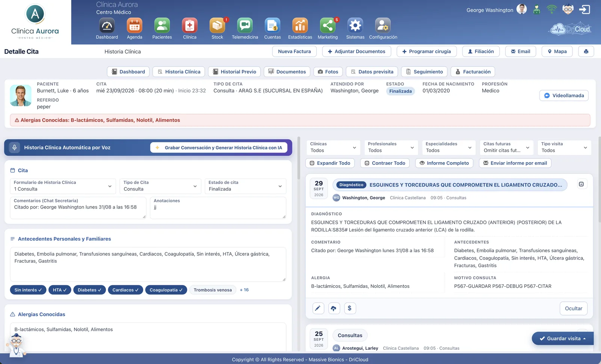
Task: Toggle the Cardiacos antecedent chip
Action: 125,290
